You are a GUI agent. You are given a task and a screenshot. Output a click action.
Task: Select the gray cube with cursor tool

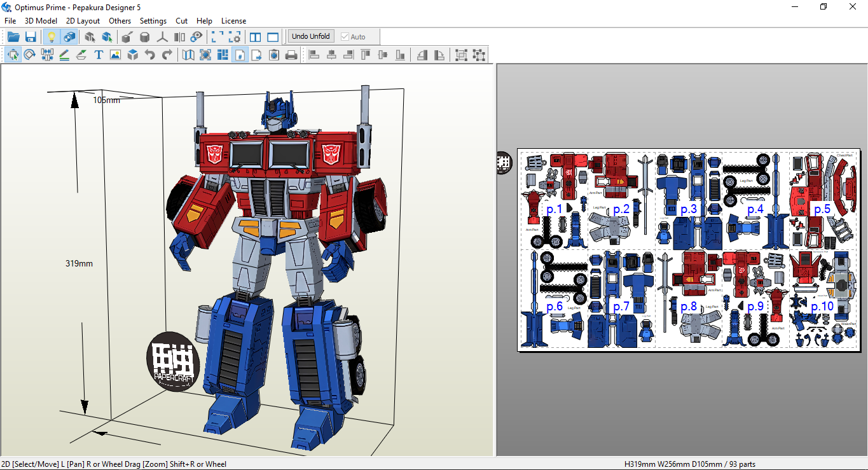[x=90, y=37]
